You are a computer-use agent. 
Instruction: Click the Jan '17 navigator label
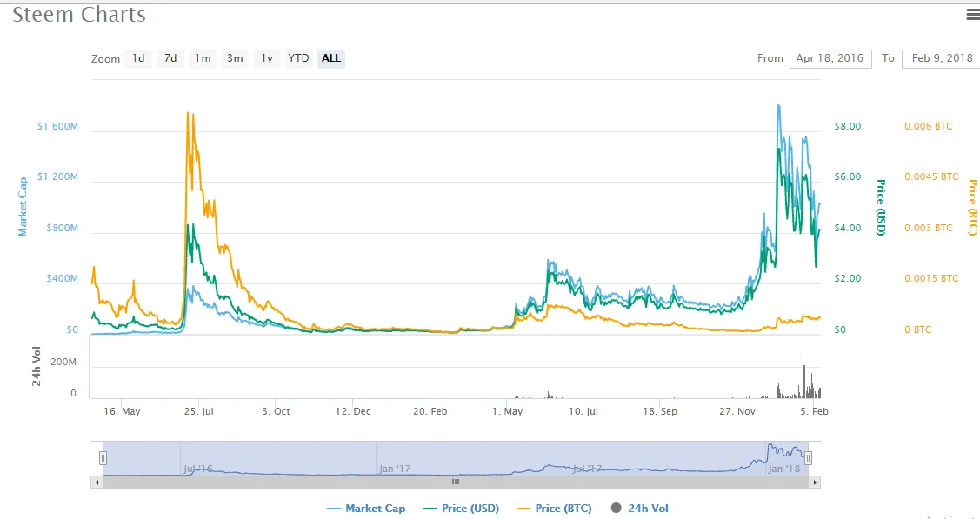point(395,469)
